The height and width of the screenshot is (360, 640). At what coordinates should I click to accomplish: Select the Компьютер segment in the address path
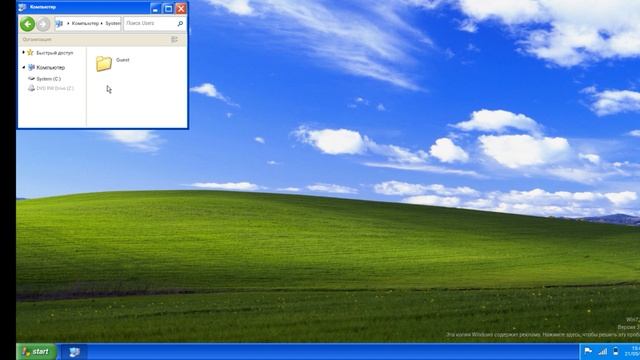click(x=85, y=24)
